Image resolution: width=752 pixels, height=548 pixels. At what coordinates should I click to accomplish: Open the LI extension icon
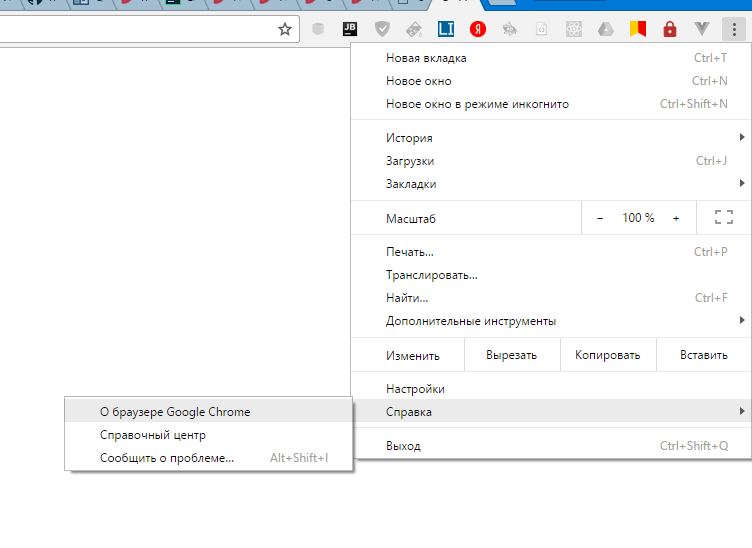(x=446, y=30)
